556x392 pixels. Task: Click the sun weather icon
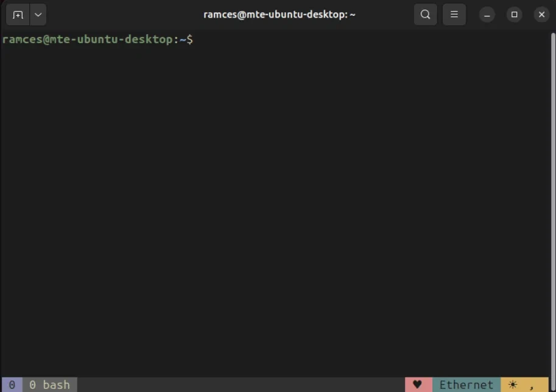click(x=513, y=385)
